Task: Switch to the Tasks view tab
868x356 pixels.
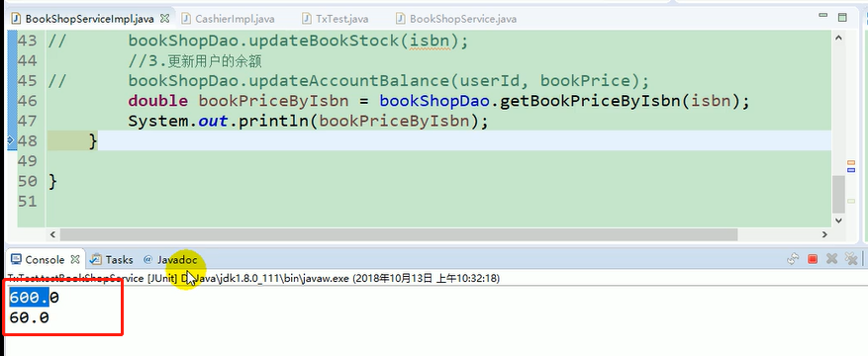Action: pos(119,259)
